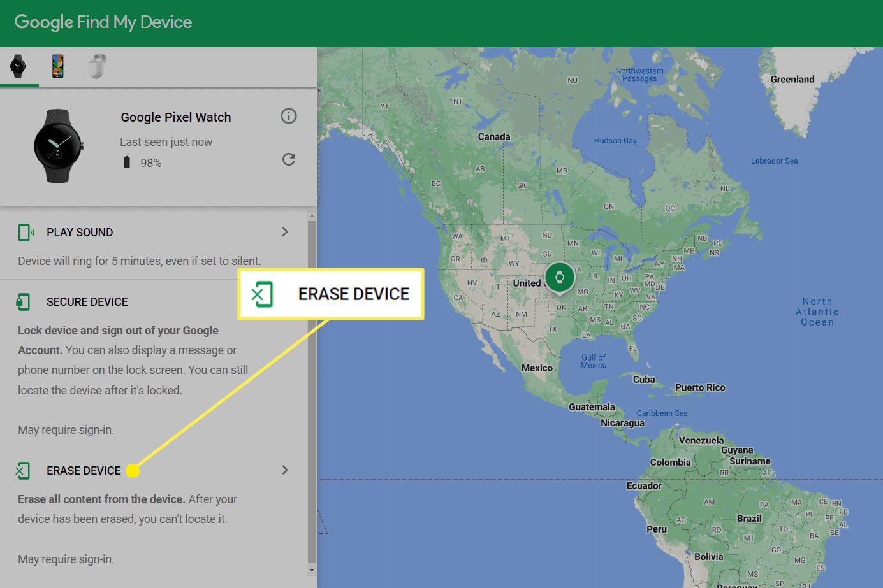
Task: Expand the Play Sound option chevron
Action: 285,232
